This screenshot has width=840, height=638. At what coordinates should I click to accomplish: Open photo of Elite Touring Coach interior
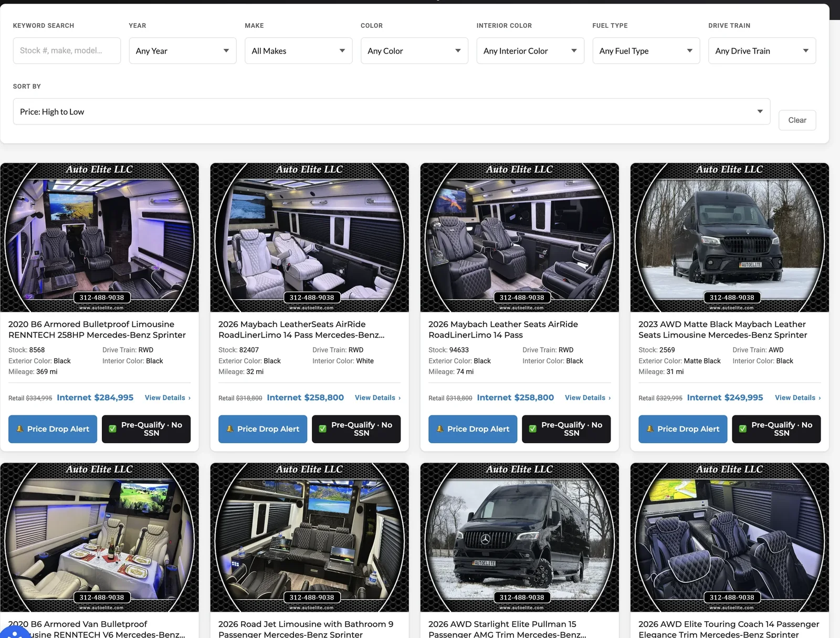click(x=729, y=537)
